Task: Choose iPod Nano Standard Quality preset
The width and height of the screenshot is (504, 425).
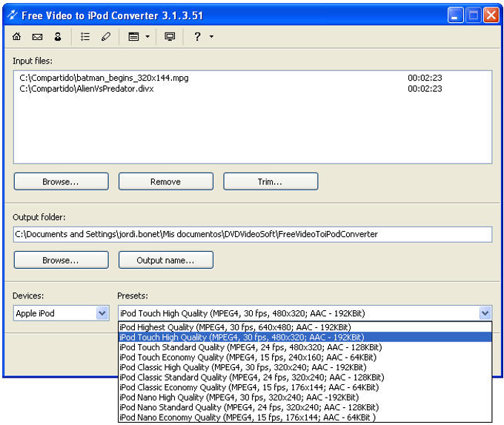Action: click(305, 407)
